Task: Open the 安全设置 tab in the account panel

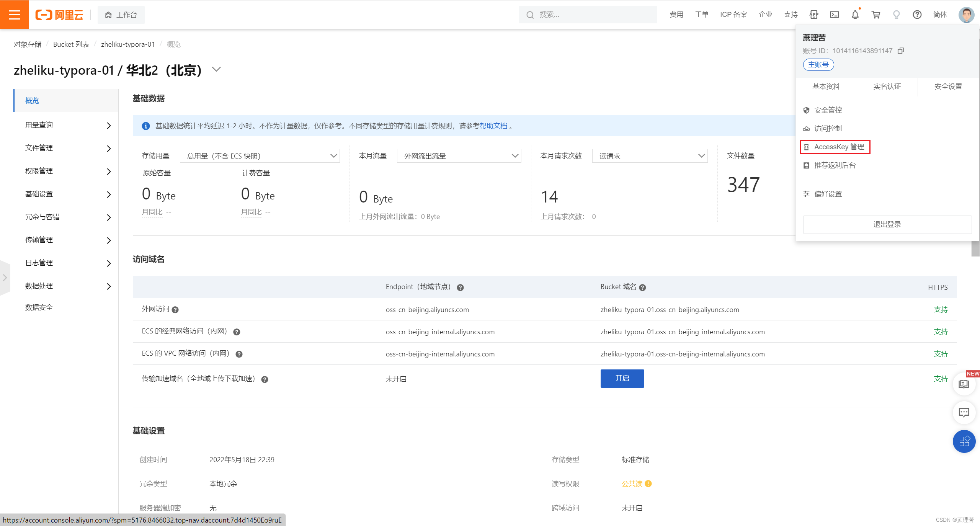Action: coord(948,87)
